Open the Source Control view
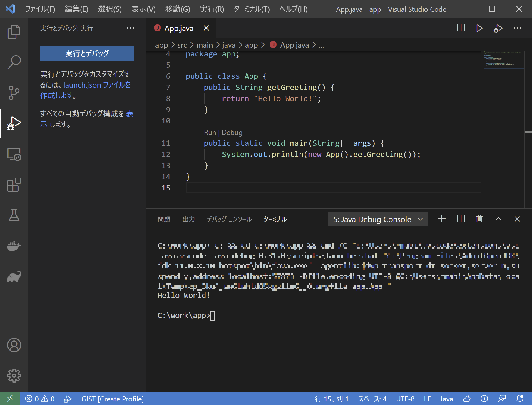Image resolution: width=532 pixels, height=405 pixels. pos(14,93)
